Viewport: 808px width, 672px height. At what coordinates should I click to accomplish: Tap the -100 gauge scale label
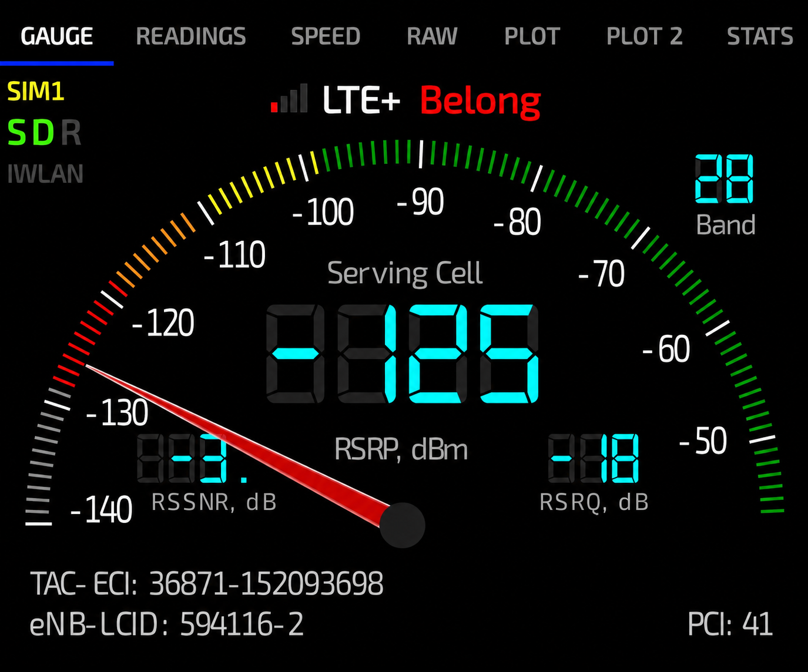323,212
